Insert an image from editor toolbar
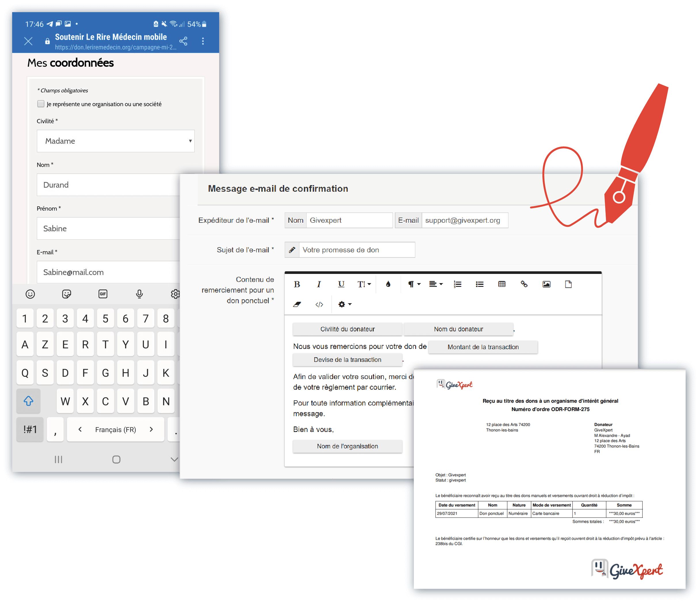This screenshot has width=700, height=603. (x=546, y=284)
